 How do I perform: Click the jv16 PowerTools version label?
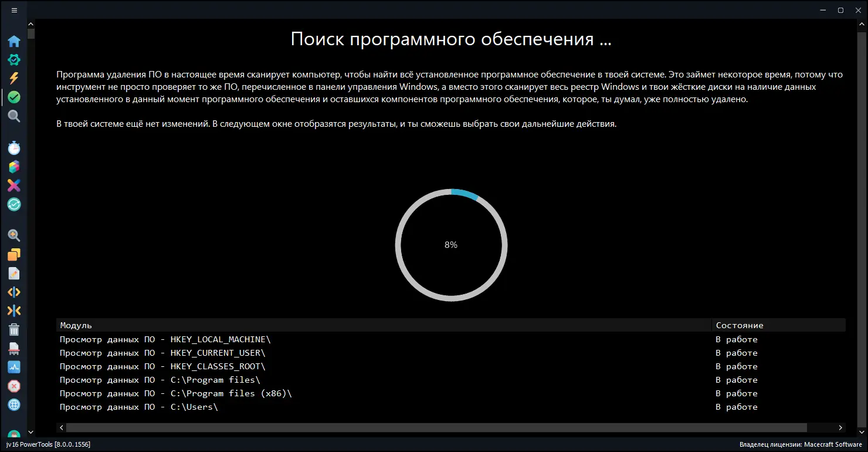tap(49, 444)
